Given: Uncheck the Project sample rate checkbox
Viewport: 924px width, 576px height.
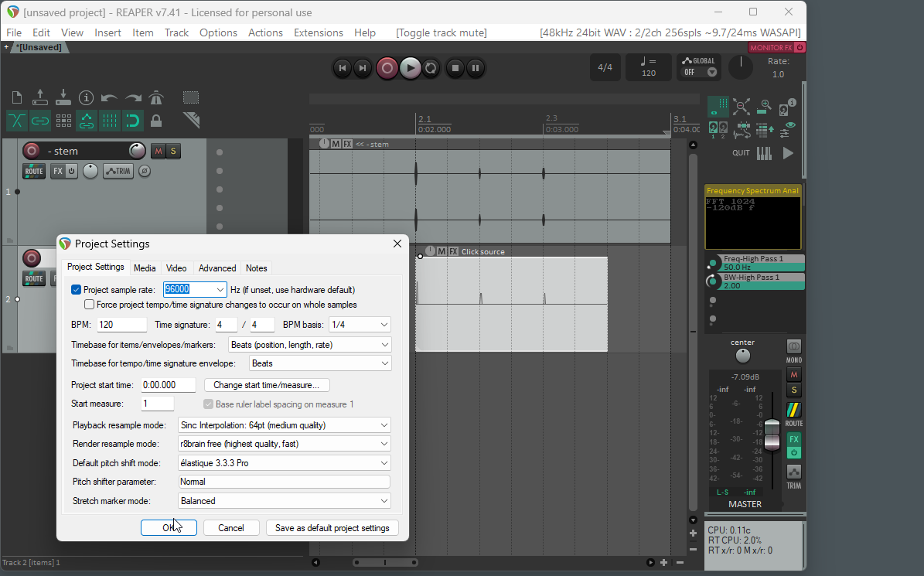Looking at the screenshot, I should point(76,290).
